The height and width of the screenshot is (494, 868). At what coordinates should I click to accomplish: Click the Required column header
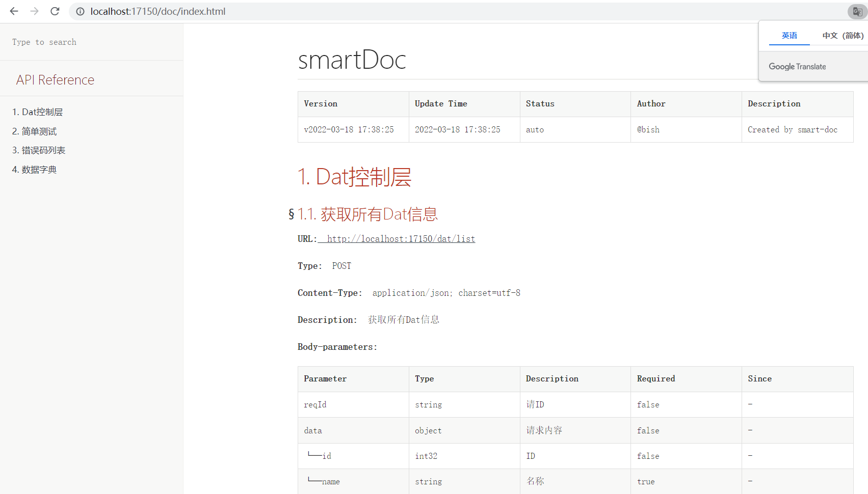tap(686, 379)
